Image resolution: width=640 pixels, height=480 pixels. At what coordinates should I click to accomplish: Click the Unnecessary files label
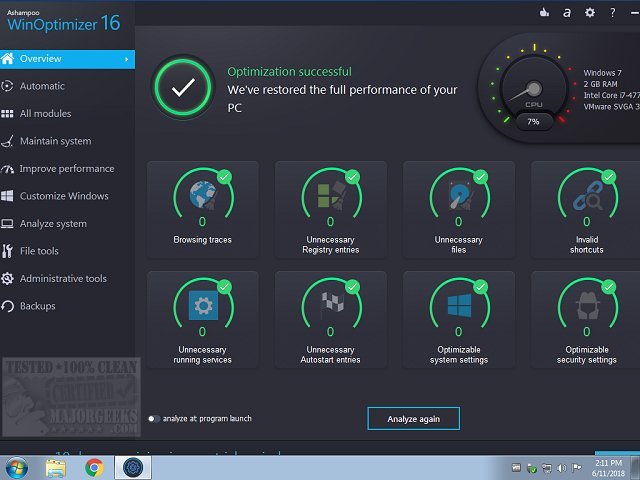pyautogui.click(x=458, y=245)
